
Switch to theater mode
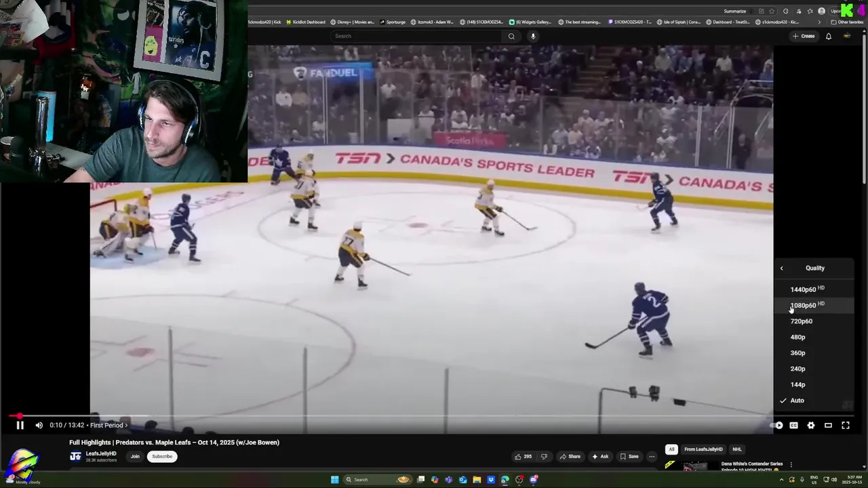pyautogui.click(x=828, y=425)
